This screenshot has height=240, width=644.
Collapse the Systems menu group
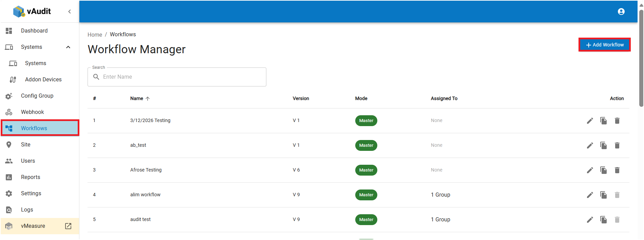point(68,47)
